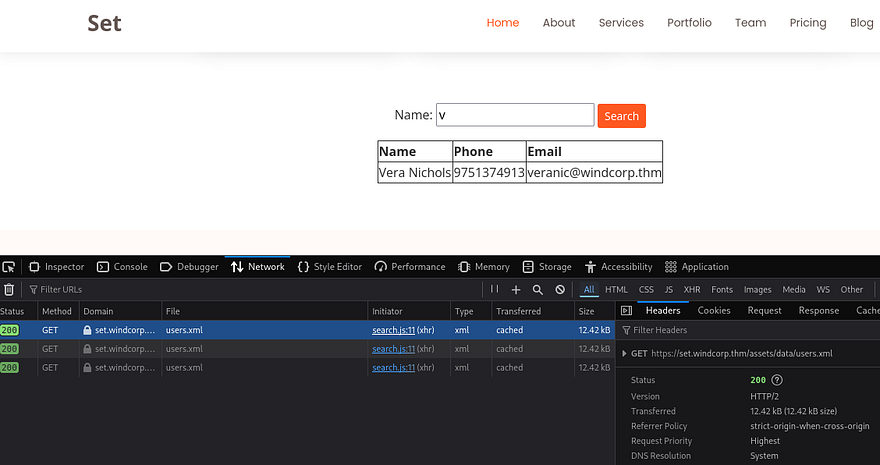Open search.js:11 initiator link in first row

point(392,329)
